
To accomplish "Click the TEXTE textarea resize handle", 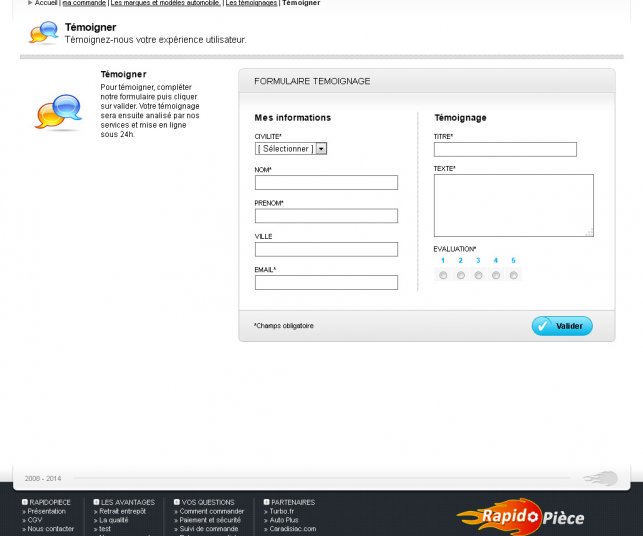I will tap(589, 233).
